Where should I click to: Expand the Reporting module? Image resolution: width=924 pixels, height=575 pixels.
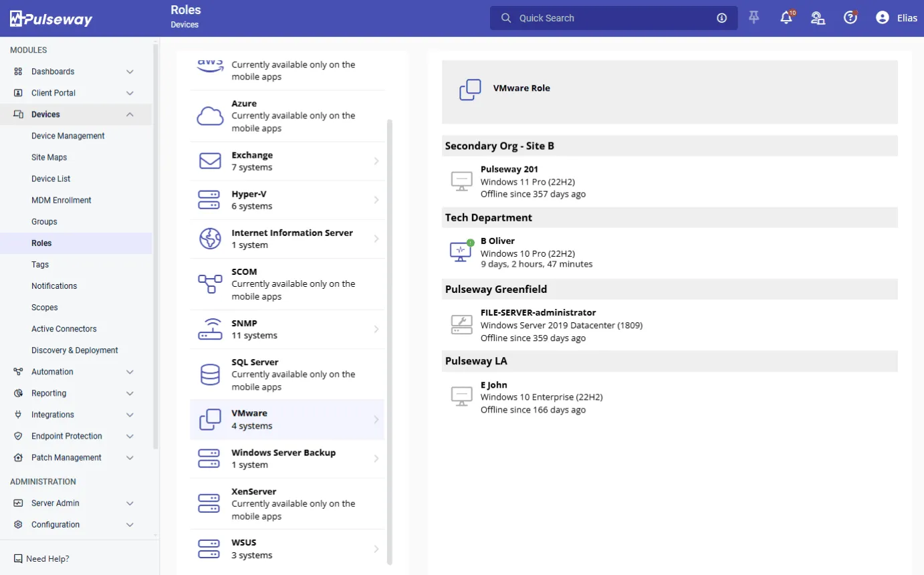[x=130, y=393]
